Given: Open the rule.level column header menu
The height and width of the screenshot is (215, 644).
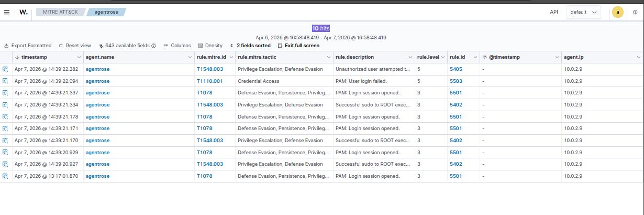Looking at the screenshot, I should [x=443, y=57].
